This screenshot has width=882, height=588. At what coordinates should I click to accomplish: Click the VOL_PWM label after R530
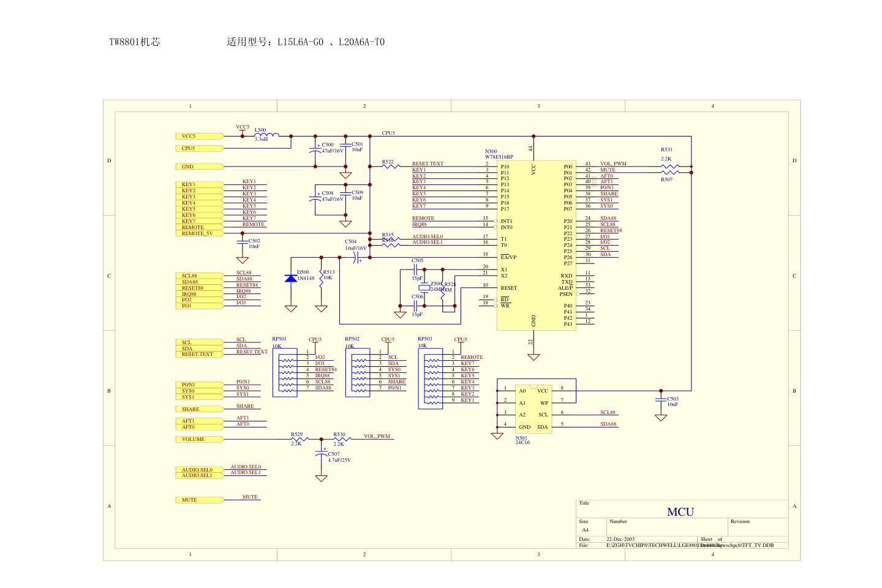pos(377,437)
